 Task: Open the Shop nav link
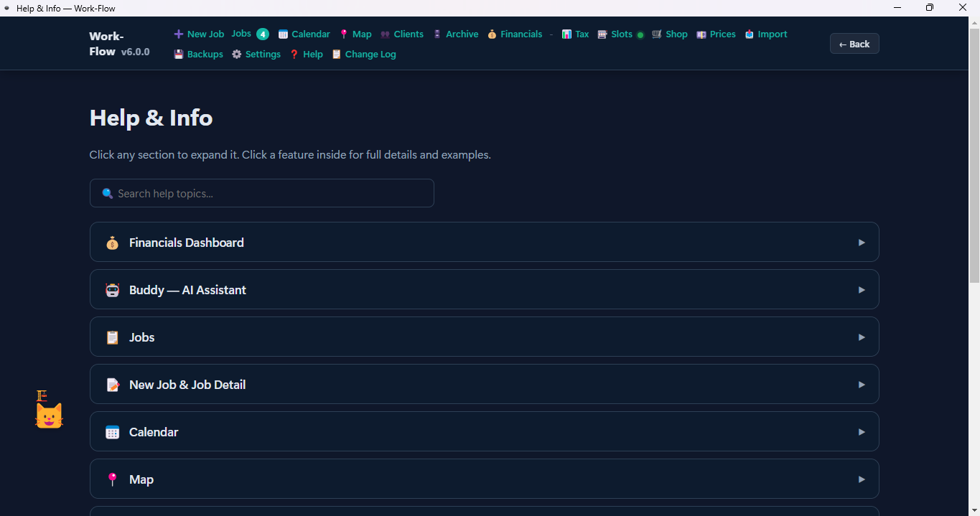point(670,34)
